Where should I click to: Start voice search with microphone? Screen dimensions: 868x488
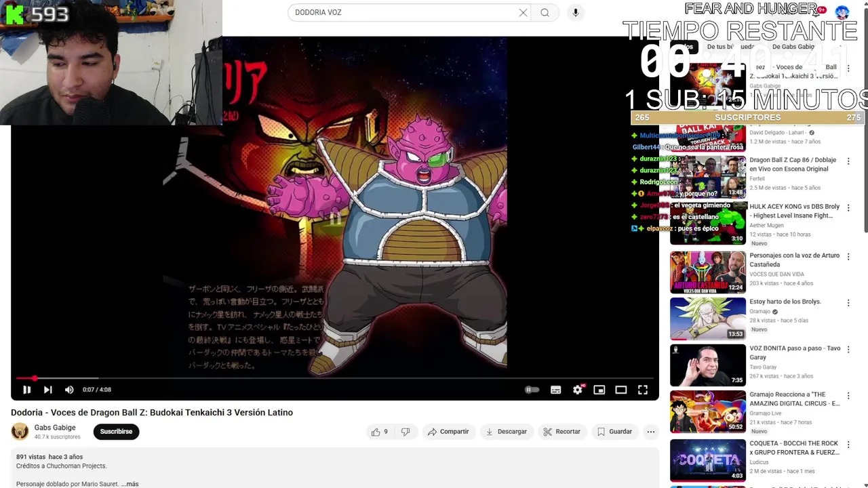pyautogui.click(x=575, y=12)
